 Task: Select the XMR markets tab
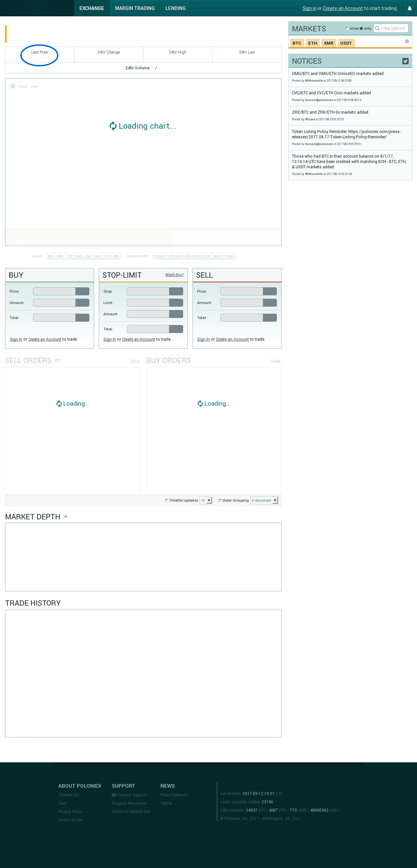point(329,43)
